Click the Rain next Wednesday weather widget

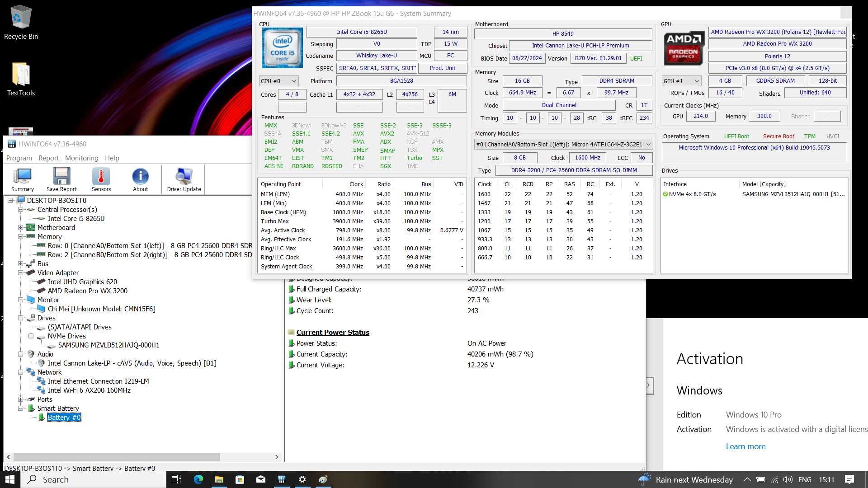pos(685,479)
